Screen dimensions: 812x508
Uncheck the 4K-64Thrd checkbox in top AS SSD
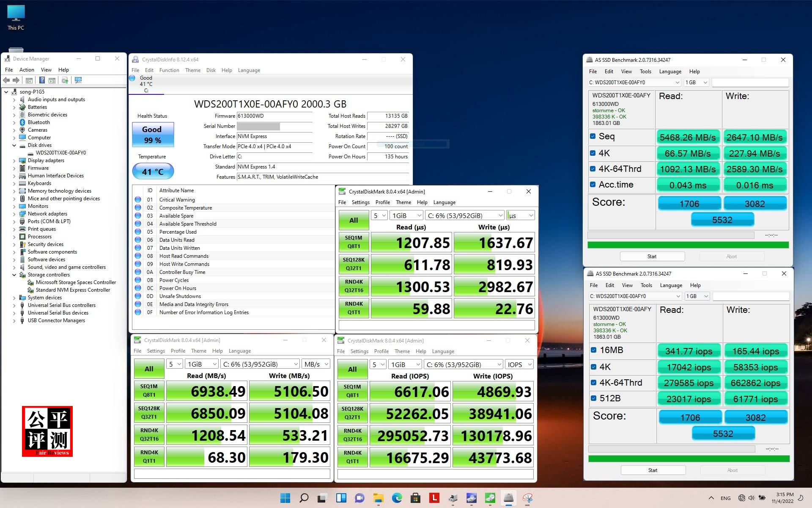(x=593, y=169)
